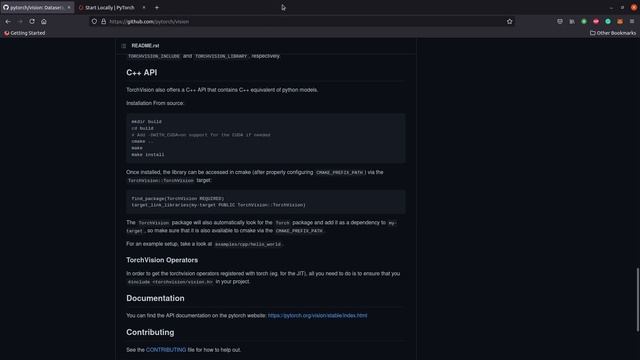
Task: Close the Firefox window
Action: [633, 7]
